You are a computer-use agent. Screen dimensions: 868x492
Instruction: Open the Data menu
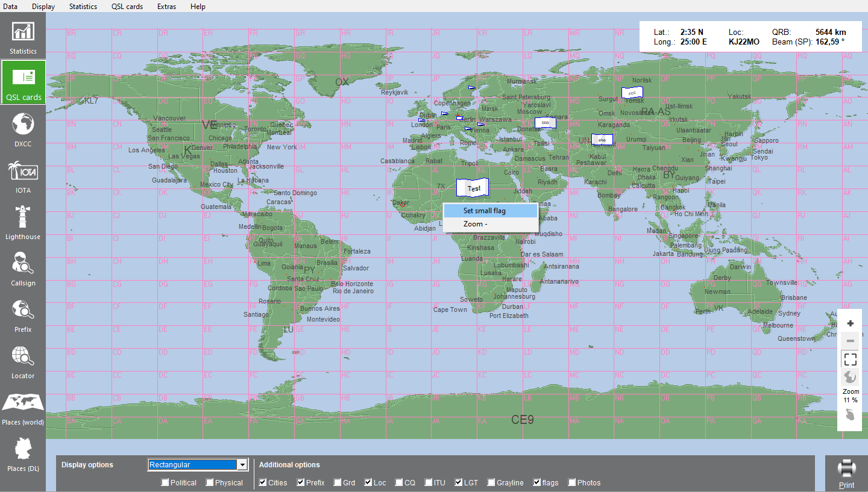pos(10,7)
